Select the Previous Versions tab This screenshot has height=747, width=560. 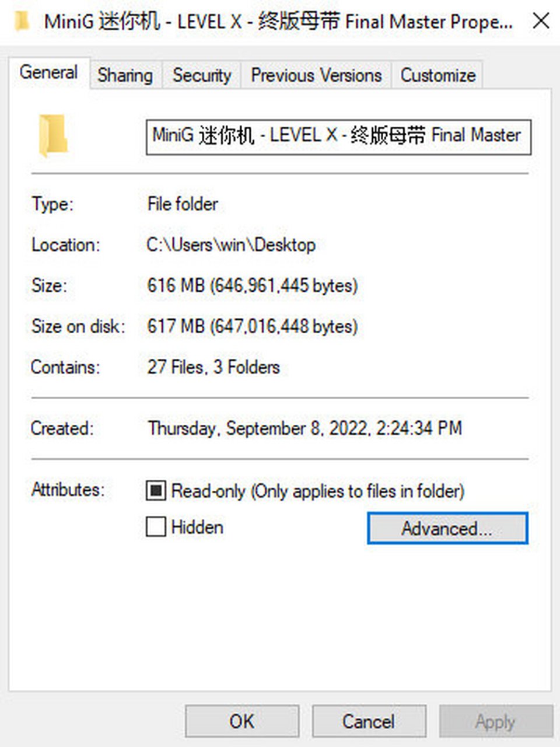(x=316, y=75)
